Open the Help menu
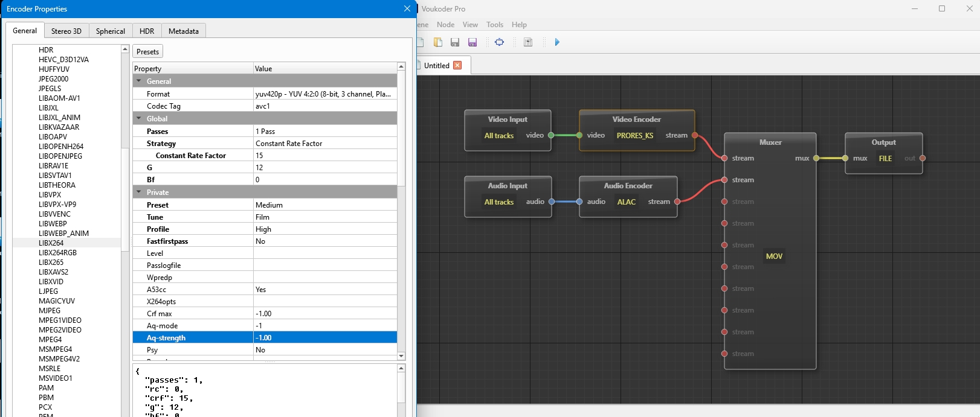Screen dimensions: 980x417 [519, 25]
